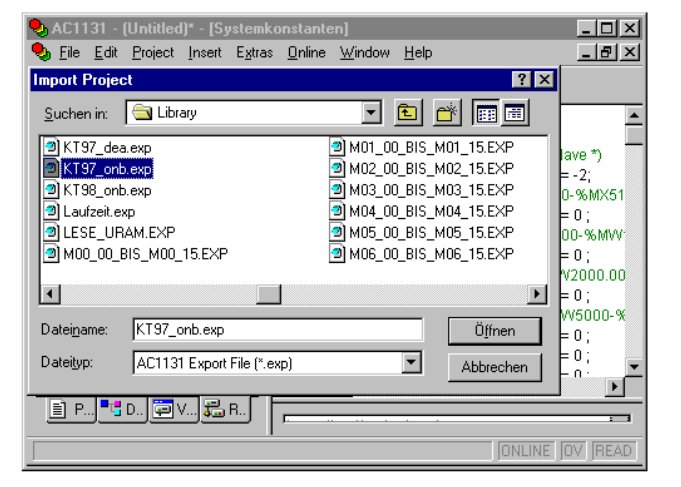
Task: Open the Project menu
Action: tap(152, 52)
